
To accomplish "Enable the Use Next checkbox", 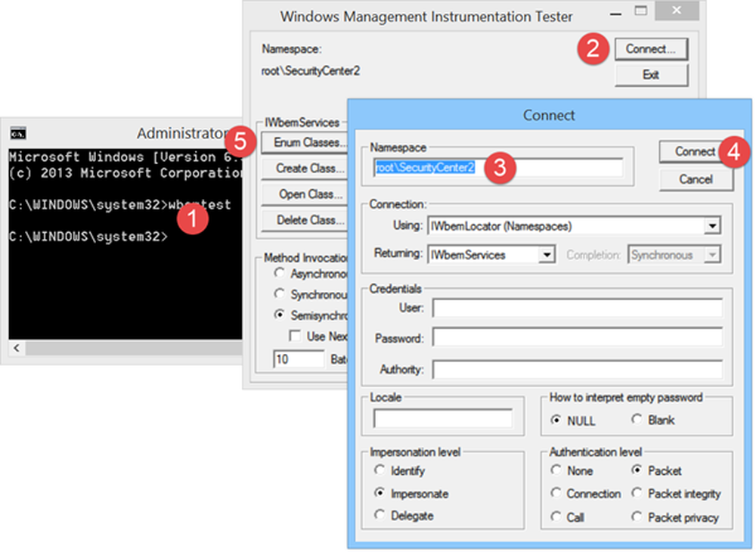I will click(x=296, y=336).
